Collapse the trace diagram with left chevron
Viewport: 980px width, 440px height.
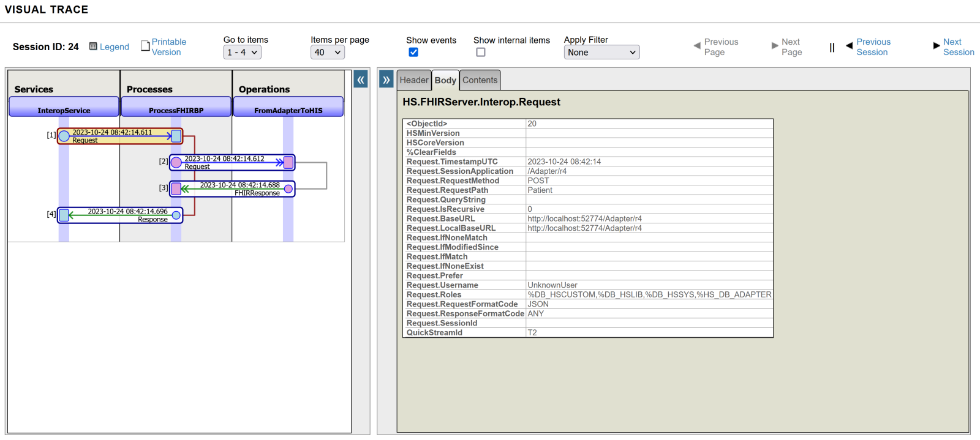pyautogui.click(x=361, y=80)
